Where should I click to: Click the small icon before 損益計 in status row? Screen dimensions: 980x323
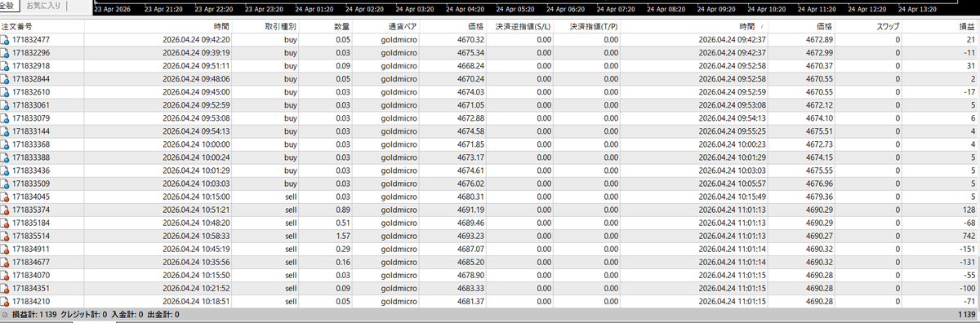(5, 315)
